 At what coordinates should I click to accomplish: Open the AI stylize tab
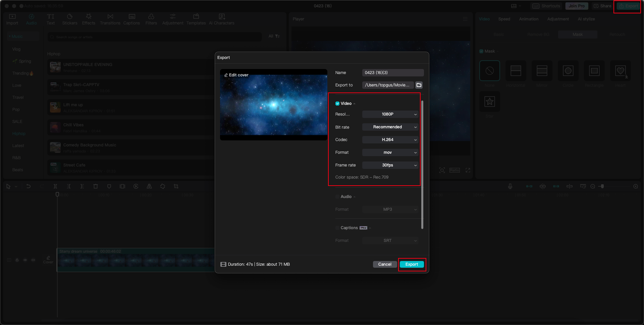(586, 19)
